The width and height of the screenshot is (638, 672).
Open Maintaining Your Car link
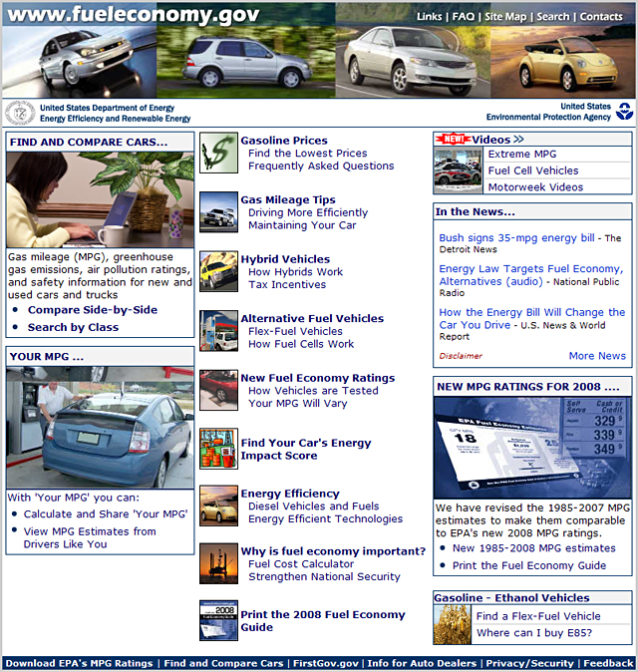click(302, 225)
